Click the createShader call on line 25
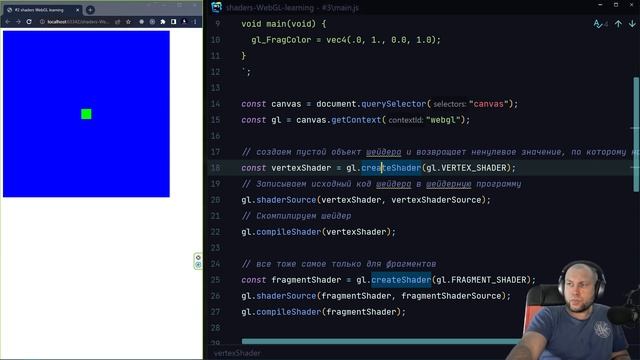This screenshot has width=640, height=360. (x=401, y=280)
